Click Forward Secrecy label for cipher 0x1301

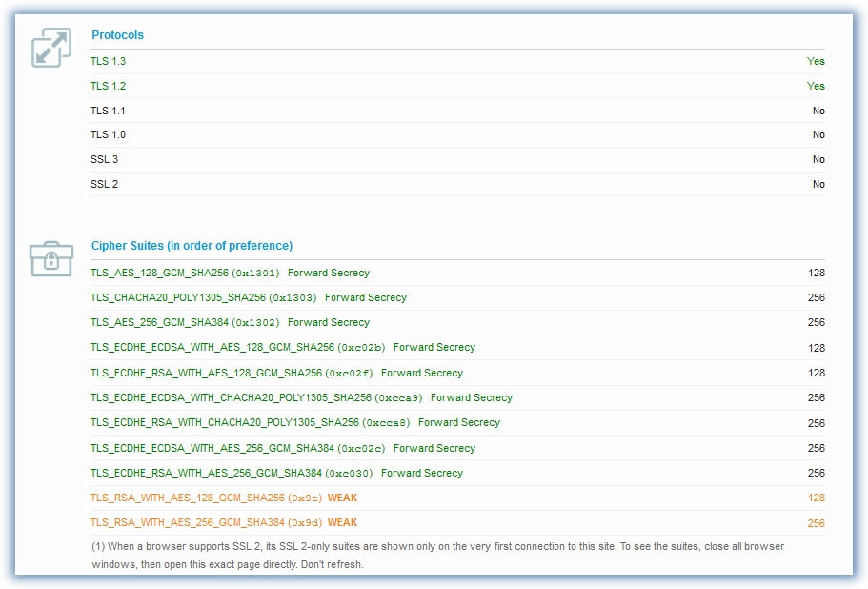[329, 273]
